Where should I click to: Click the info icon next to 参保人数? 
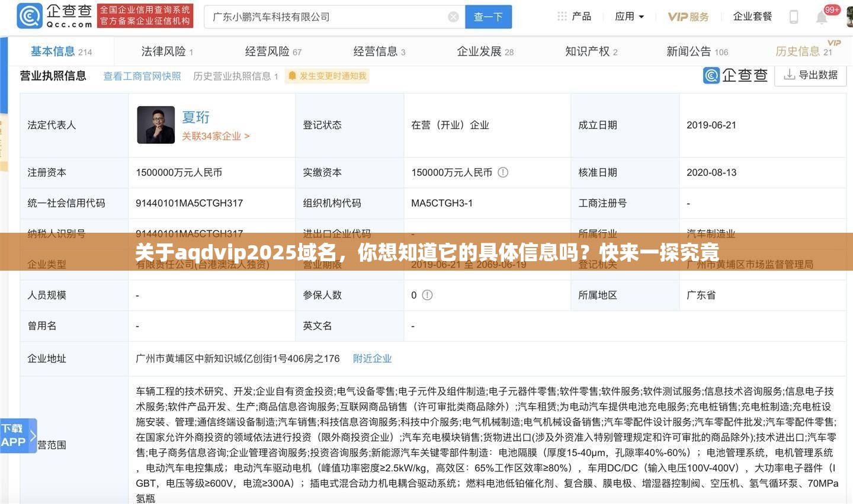tap(427, 295)
